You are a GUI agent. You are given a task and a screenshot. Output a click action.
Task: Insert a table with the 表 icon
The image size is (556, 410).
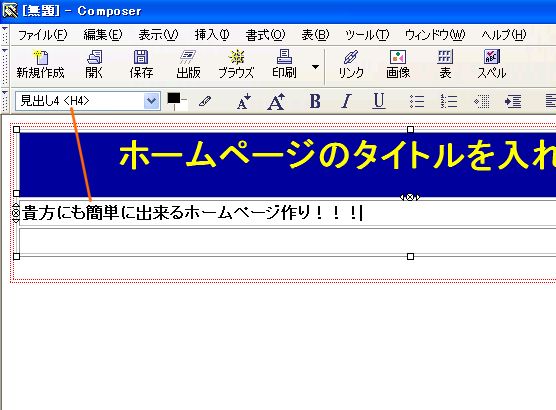click(x=445, y=65)
